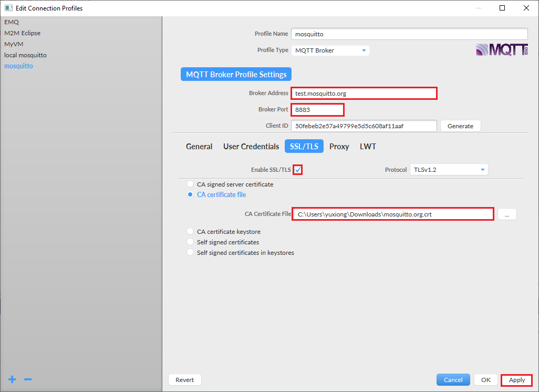Screen dimensions: 539x392
Task: Minimize the Edit Connection Profiles window
Action: coord(478,8)
